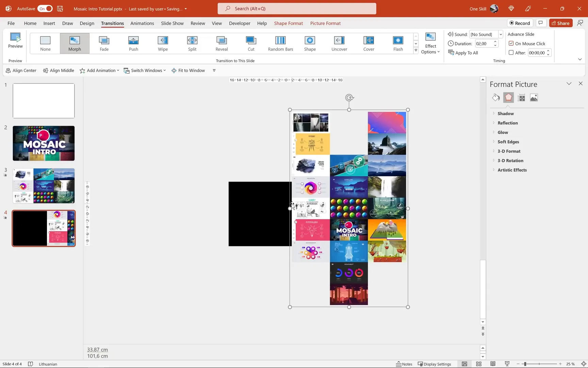The width and height of the screenshot is (588, 368).
Task: Switch to Reading View
Action: click(x=493, y=364)
